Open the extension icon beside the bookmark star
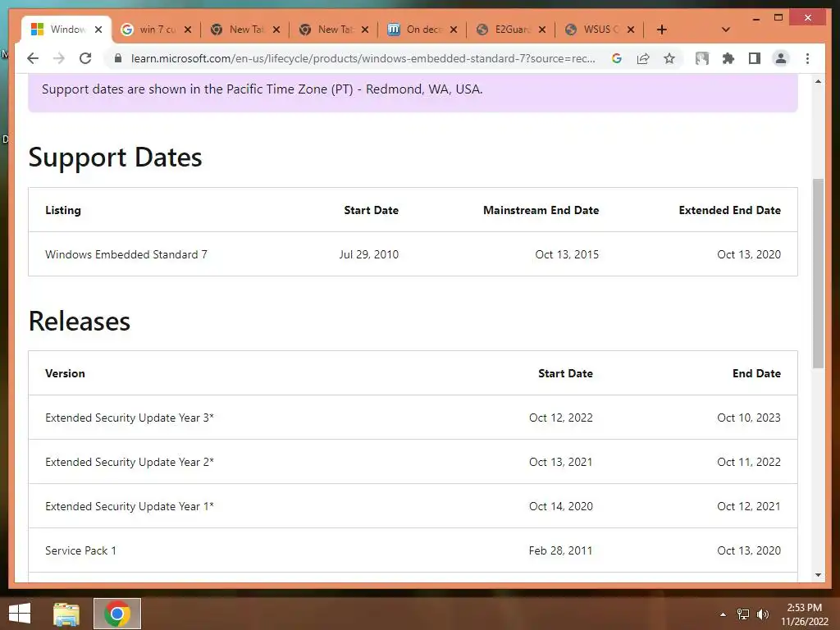840x630 pixels. click(702, 58)
